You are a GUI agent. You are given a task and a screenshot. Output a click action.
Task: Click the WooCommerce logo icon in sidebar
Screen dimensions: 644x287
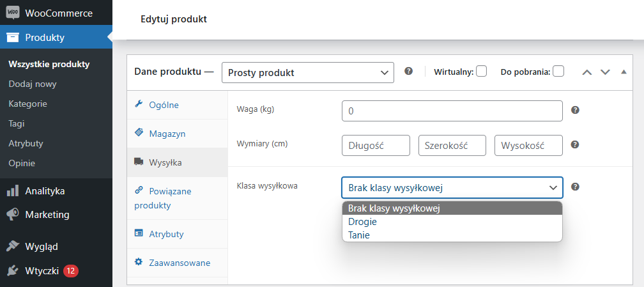13,13
